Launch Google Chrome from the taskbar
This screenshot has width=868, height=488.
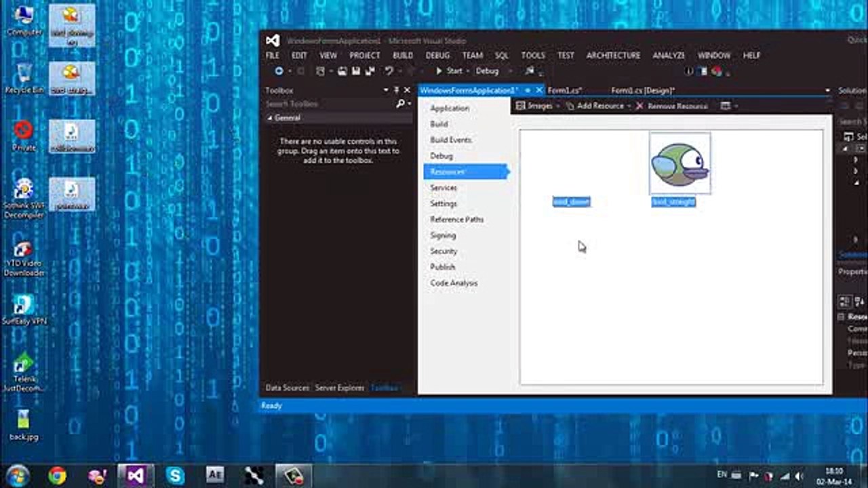(57, 476)
